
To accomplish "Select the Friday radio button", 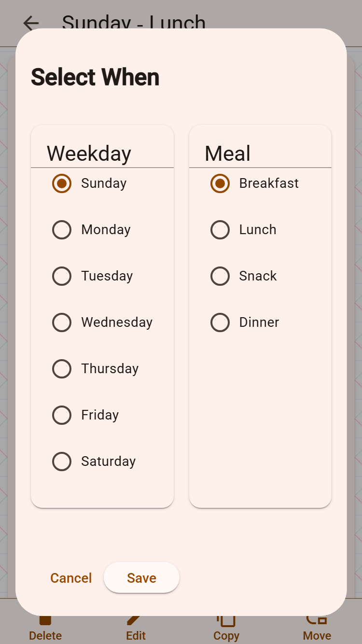I will (x=62, y=415).
